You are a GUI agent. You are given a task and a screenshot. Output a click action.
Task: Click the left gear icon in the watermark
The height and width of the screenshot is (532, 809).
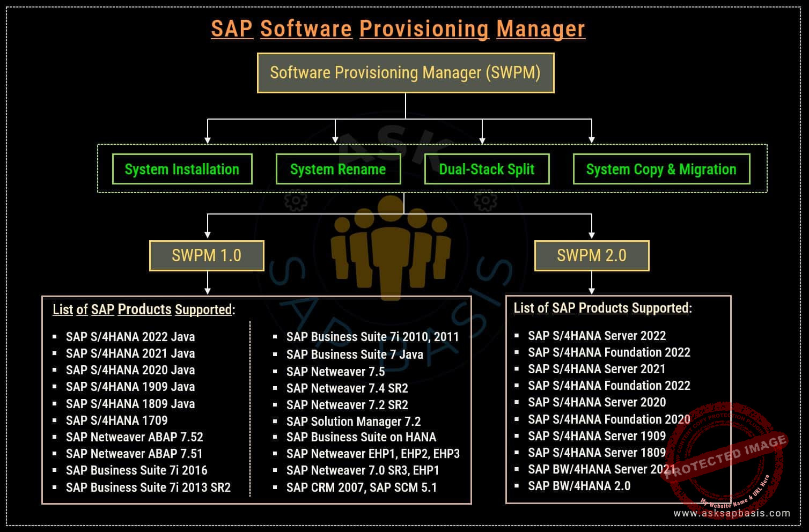[296, 201]
